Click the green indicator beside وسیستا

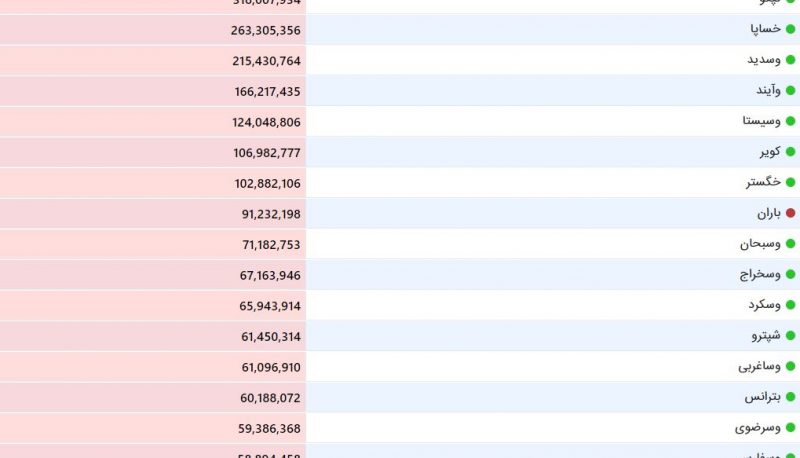[790, 121]
